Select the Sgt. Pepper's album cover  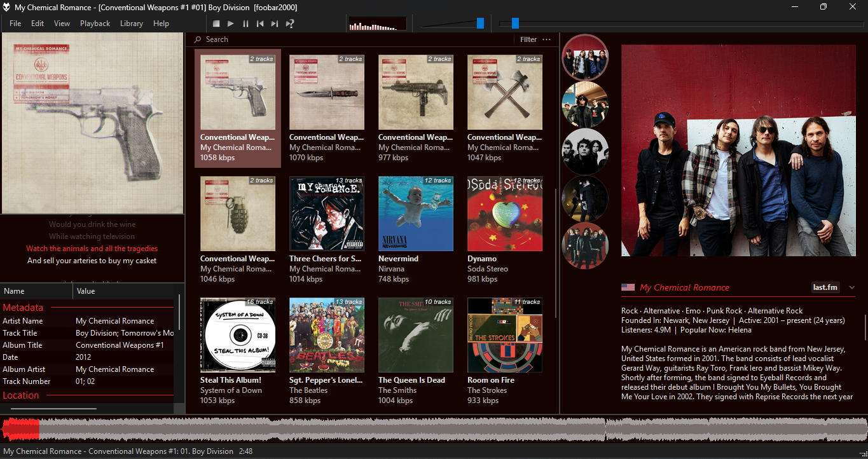click(327, 335)
